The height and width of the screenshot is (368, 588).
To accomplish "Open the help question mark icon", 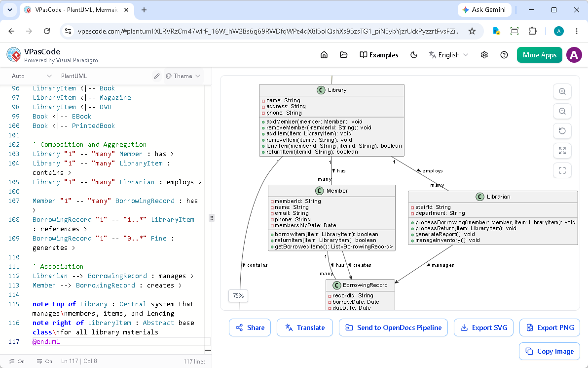I will tap(504, 55).
